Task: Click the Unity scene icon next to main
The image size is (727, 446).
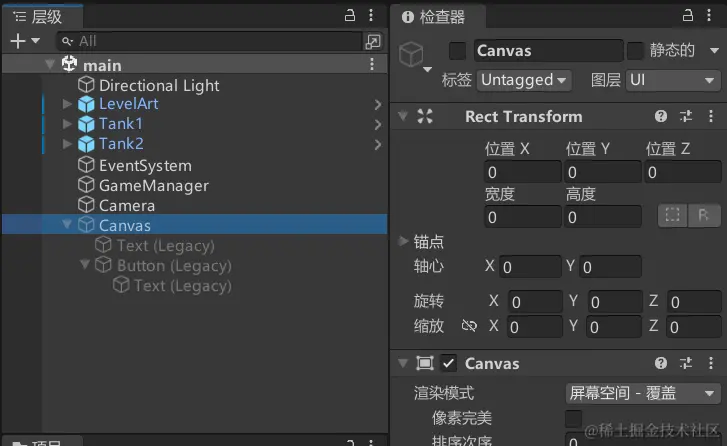Action: point(70,64)
